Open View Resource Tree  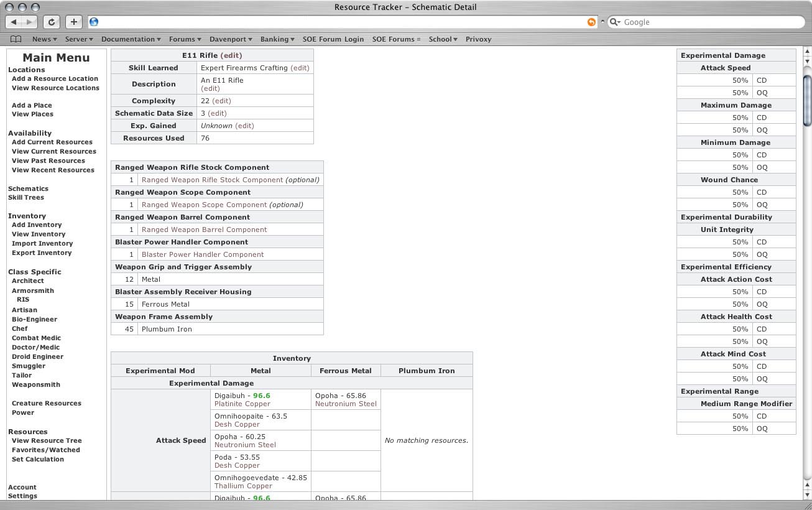point(47,441)
